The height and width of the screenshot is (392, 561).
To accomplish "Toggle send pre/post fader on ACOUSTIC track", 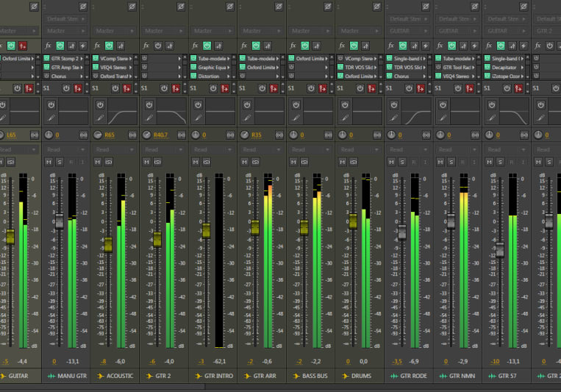I will [x=126, y=88].
